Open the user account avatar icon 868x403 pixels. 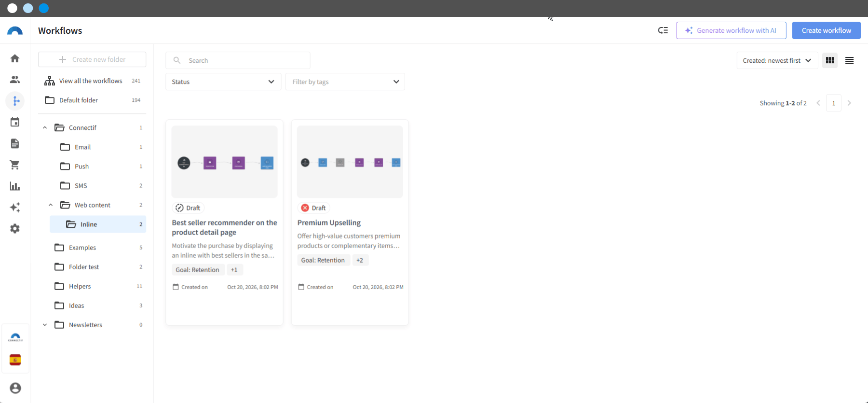click(x=15, y=388)
